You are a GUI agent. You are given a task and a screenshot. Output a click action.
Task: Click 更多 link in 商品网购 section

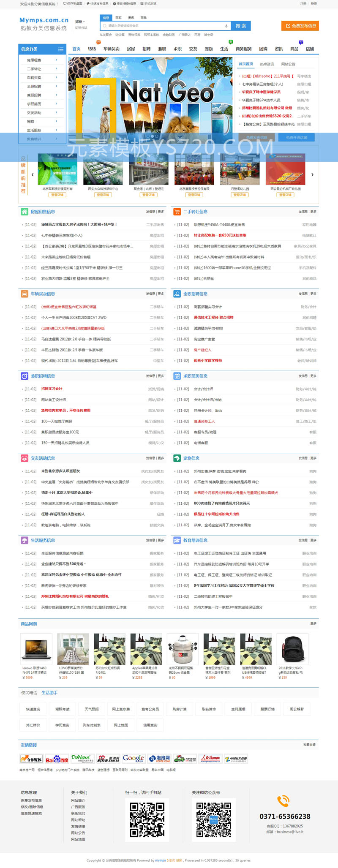[x=313, y=623]
